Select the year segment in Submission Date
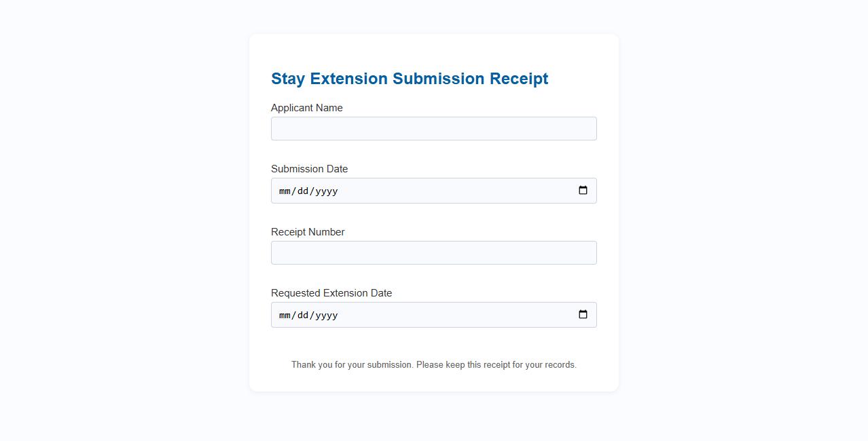The image size is (868, 441). pyautogui.click(x=326, y=191)
